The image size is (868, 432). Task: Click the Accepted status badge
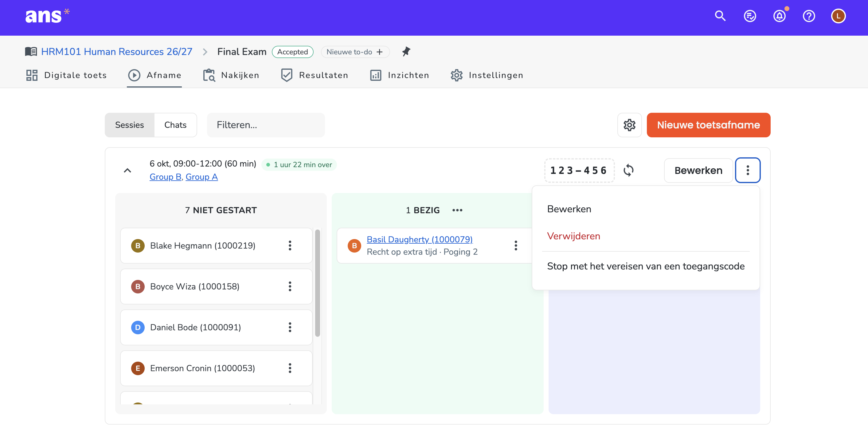point(292,52)
